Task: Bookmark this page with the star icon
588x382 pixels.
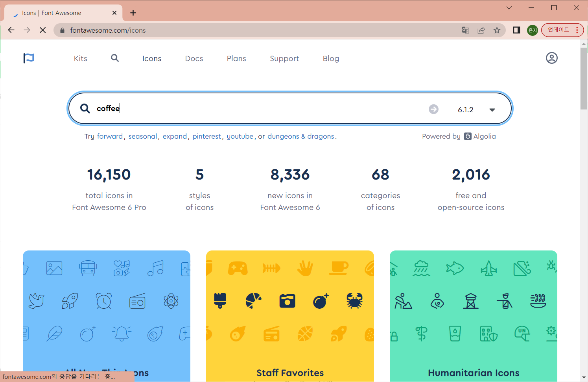Action: [x=497, y=30]
